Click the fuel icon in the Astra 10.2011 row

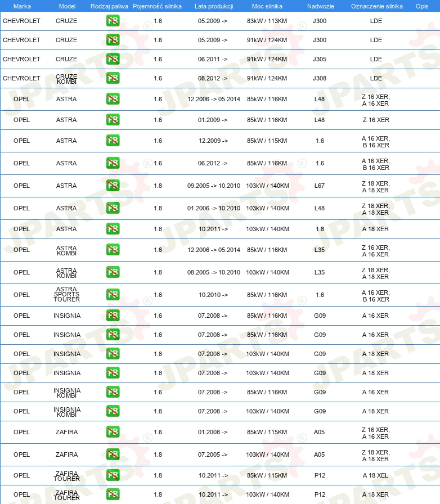tap(113, 229)
